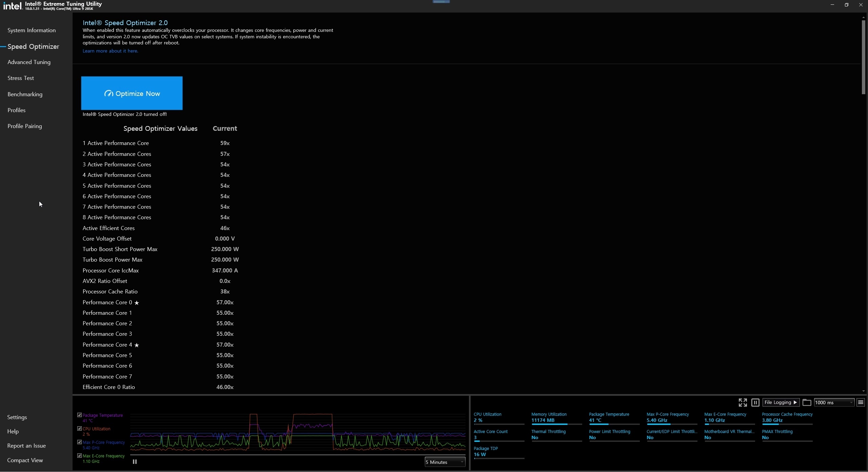
Task: Click the 'Turbo Boost Short Power Max' label
Action: (120, 249)
